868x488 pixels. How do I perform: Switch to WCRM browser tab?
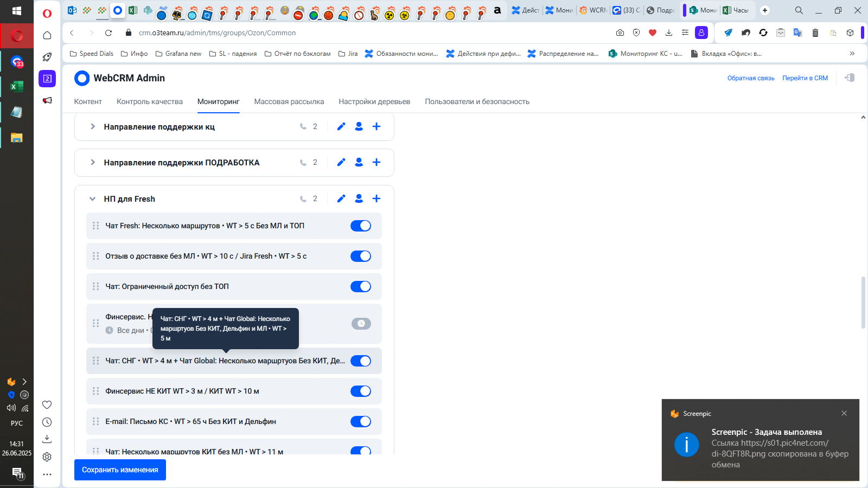593,10
